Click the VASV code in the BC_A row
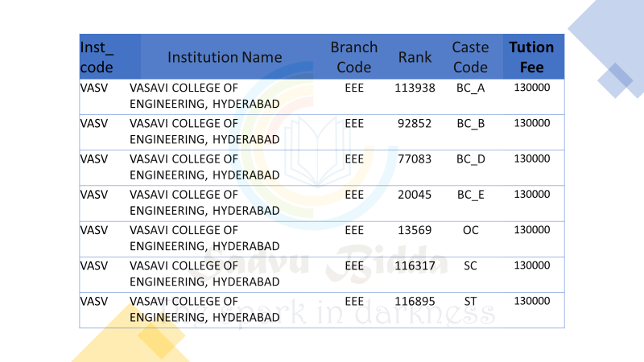The height and width of the screenshot is (362, 644). pos(94,88)
